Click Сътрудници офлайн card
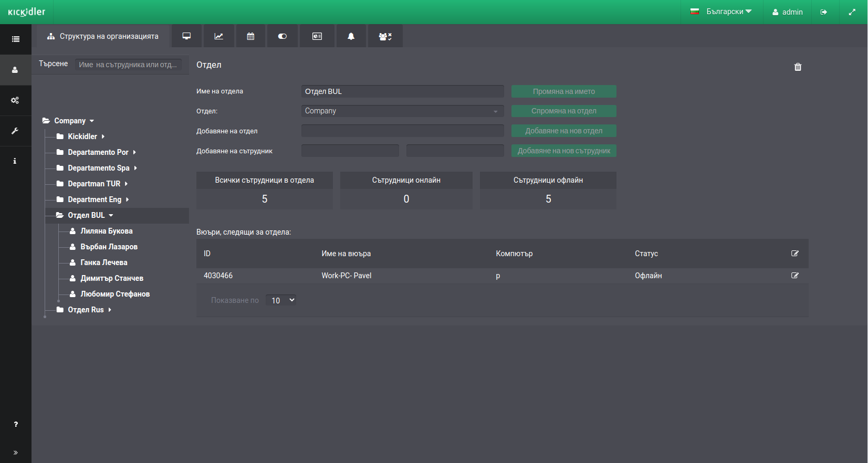Screen dimensions: 868x463 click(548, 191)
